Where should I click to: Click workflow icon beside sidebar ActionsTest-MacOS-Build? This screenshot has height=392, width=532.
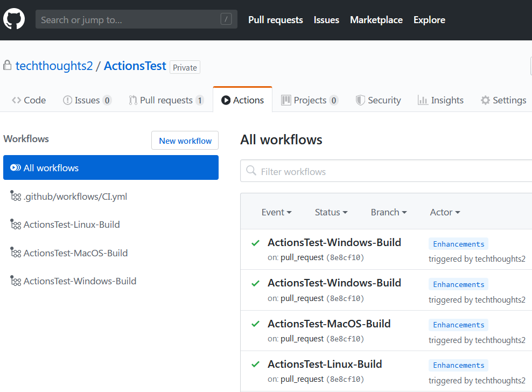click(x=16, y=252)
